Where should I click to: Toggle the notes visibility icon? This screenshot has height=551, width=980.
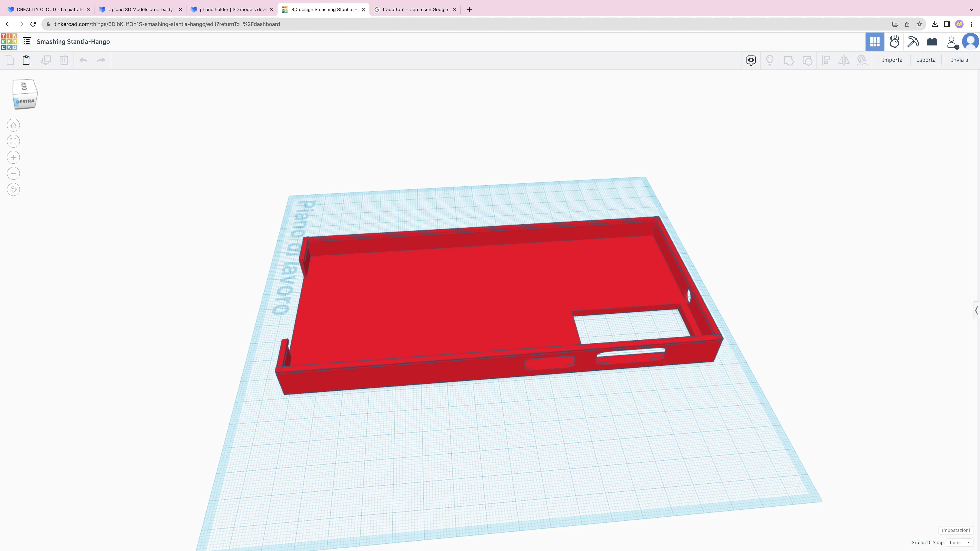(751, 60)
